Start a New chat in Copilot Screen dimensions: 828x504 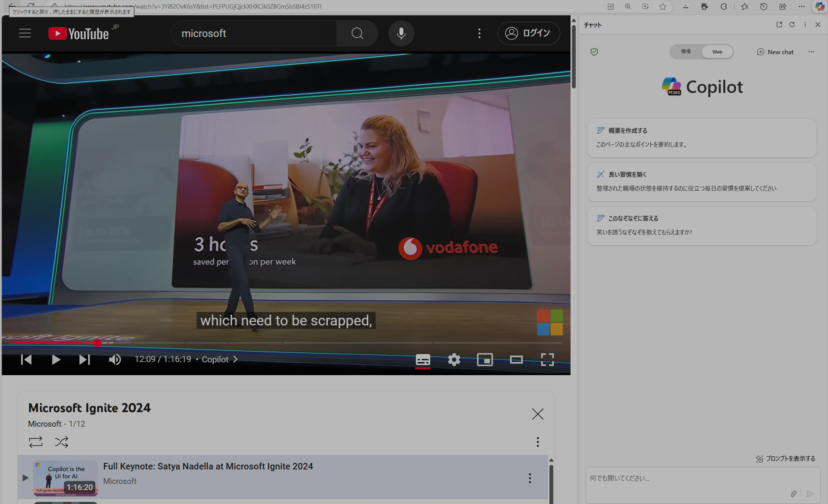775,52
